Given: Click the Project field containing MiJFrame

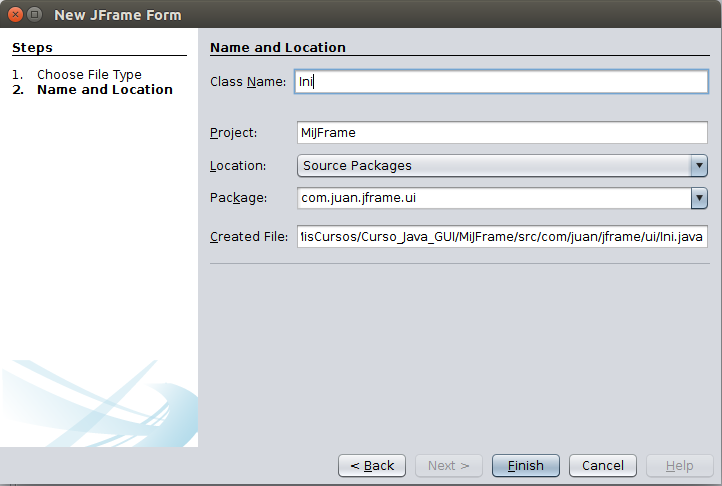Looking at the screenshot, I should tap(502, 133).
